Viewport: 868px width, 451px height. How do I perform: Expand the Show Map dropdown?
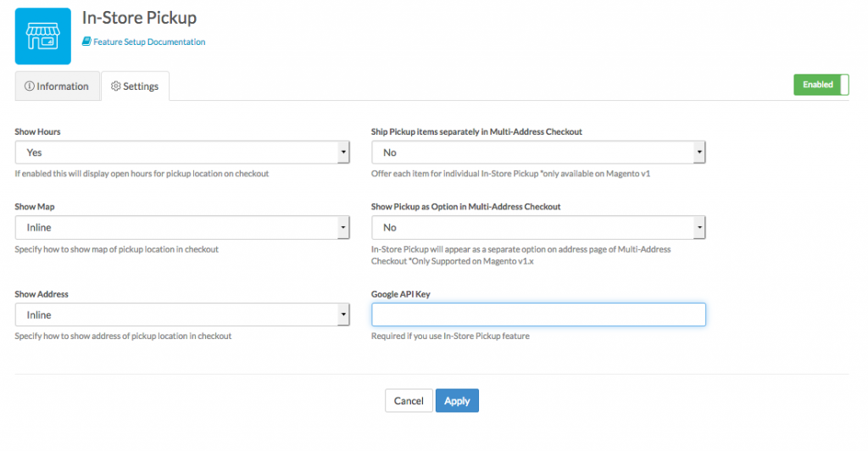[182, 227]
